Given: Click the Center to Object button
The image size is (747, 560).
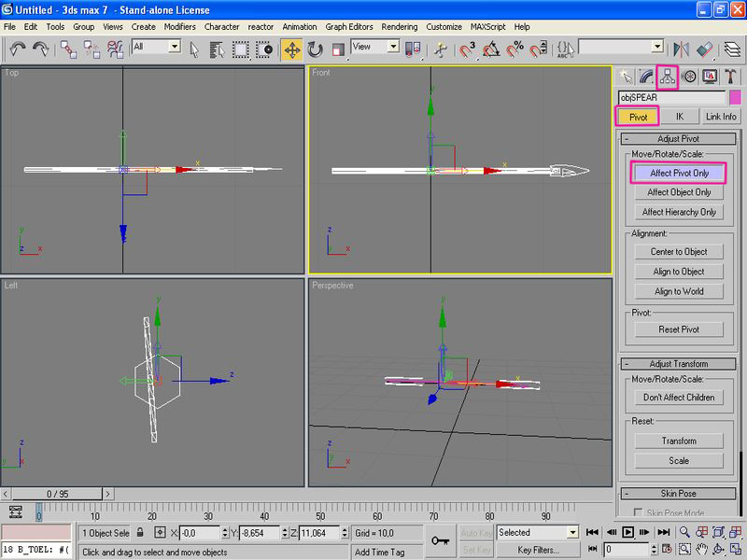Looking at the screenshot, I should coord(679,252).
